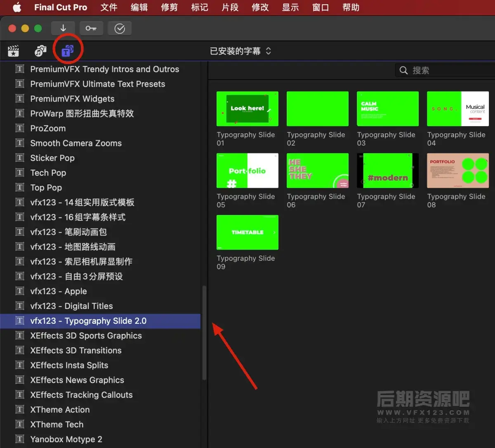Open the 片段 menu
This screenshot has width=495, height=448.
pos(230,7)
